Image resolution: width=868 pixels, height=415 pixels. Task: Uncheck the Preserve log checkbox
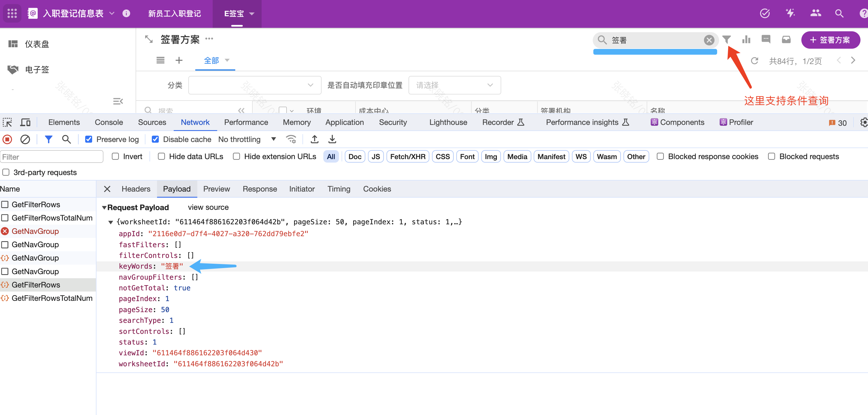pyautogui.click(x=89, y=139)
